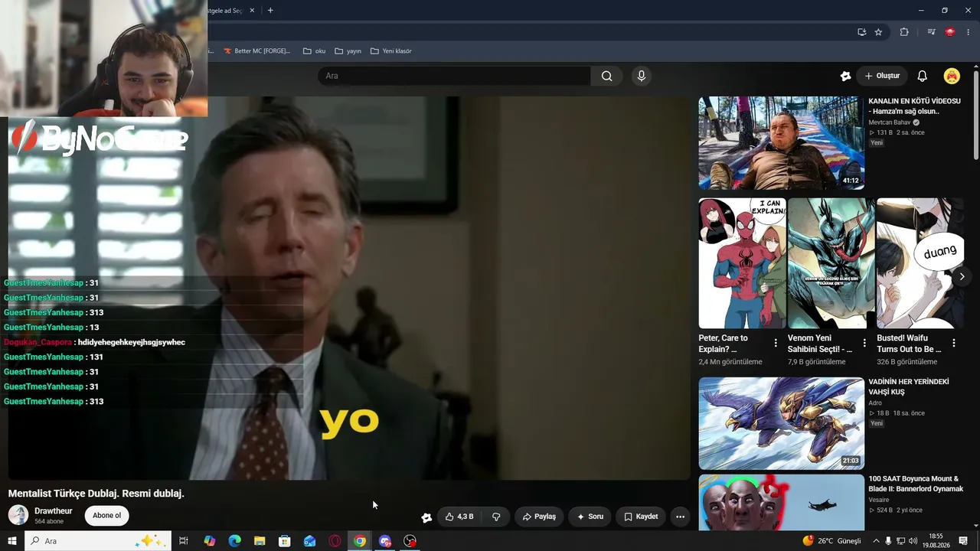Like the video with thumbs-up button
This screenshot has width=980, height=551.
pyautogui.click(x=459, y=517)
